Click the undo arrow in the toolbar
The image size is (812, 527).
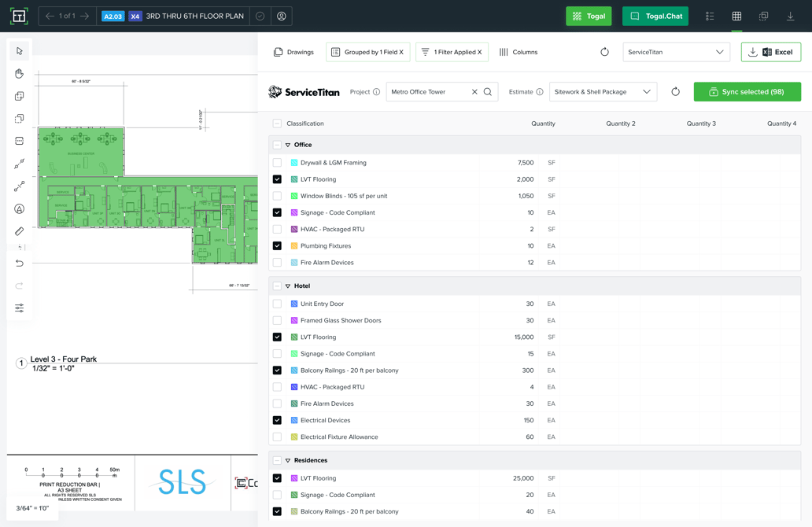tap(19, 263)
